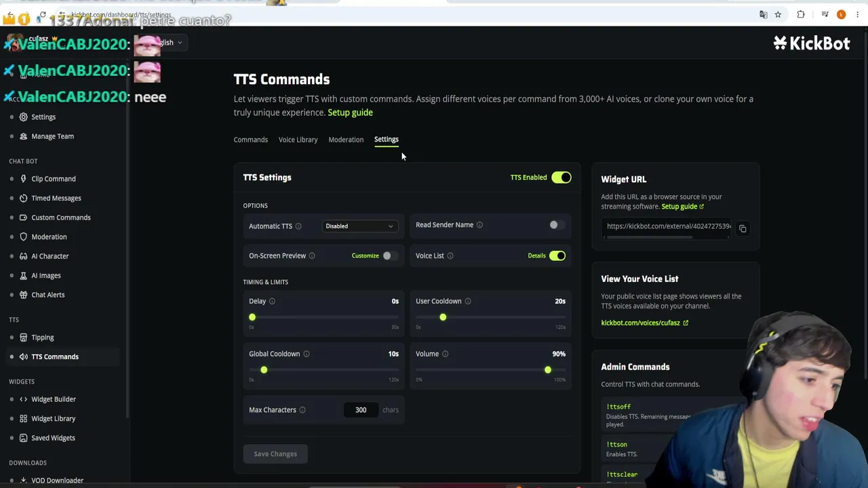Click the TTS Commands speaker icon
Screen dimensions: 868x488
(x=24, y=357)
